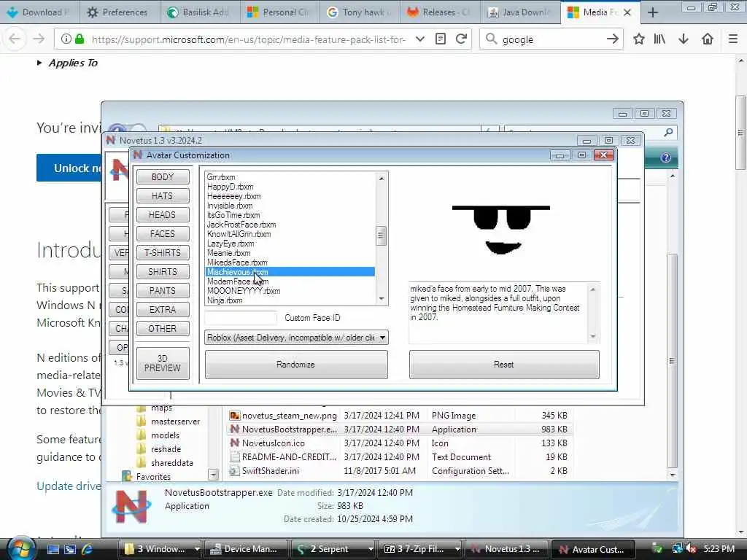Bookmark this page with the star icon
Image resolution: width=747 pixels, height=560 pixels.
[x=639, y=39]
